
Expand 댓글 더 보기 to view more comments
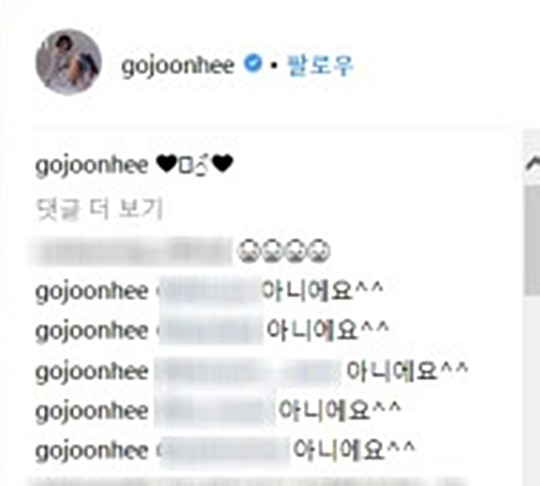pos(100,209)
